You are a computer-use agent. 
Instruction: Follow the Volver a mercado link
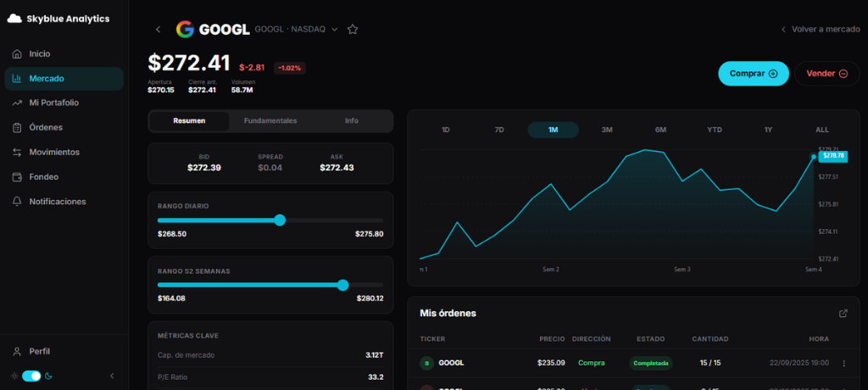click(821, 30)
